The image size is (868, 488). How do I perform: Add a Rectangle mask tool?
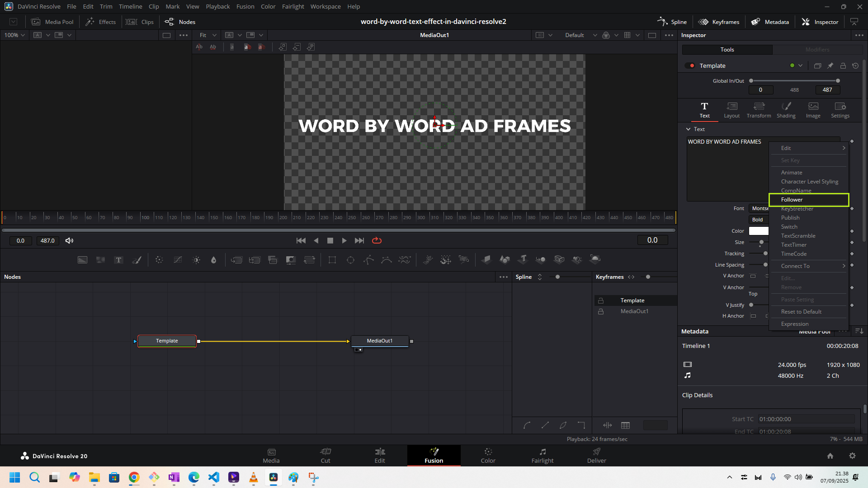(x=332, y=260)
